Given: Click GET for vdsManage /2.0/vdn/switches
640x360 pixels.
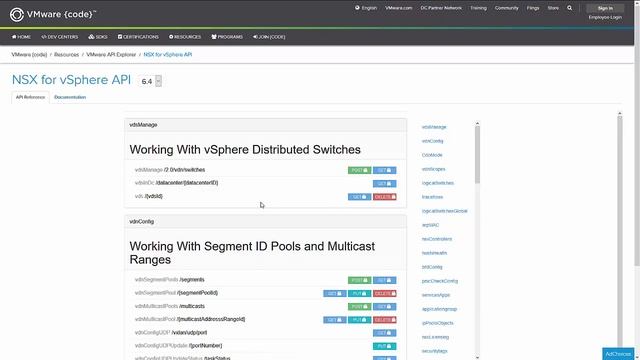Looking at the screenshot, I should point(384,170).
